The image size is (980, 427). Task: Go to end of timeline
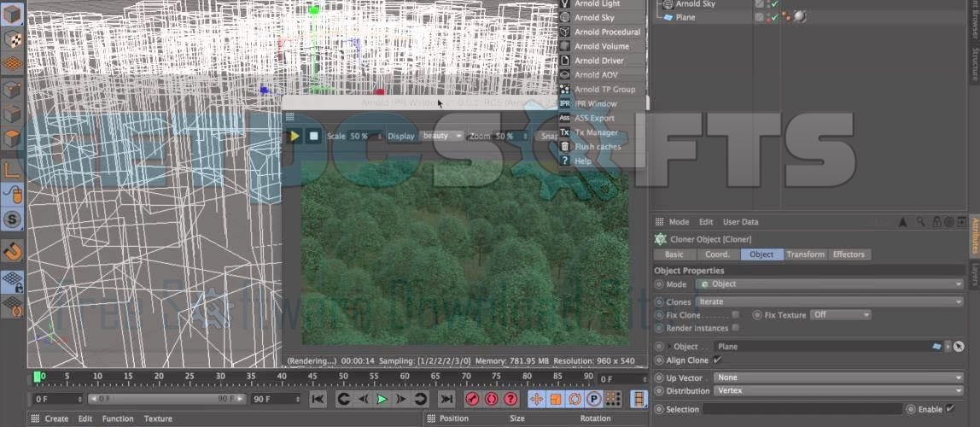tap(446, 399)
